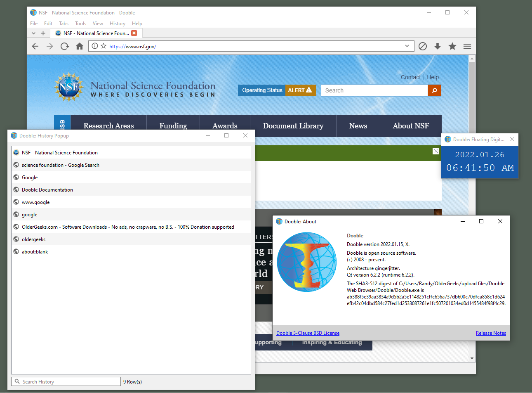532x393 pixels.
Task: Close the Floating Digital Clock window
Action: point(512,139)
